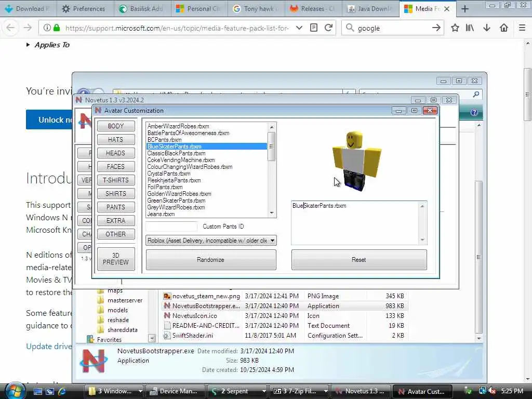Select NovetusBootstrapper.exe file row
Screen dimensions: 532x399
(285, 305)
